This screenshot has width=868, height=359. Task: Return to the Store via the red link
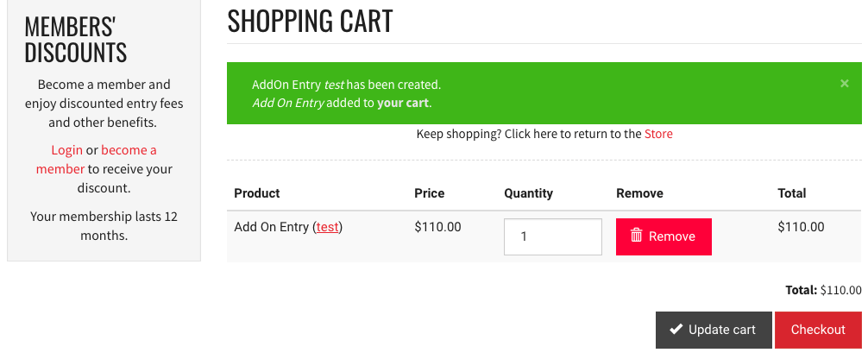(x=658, y=134)
